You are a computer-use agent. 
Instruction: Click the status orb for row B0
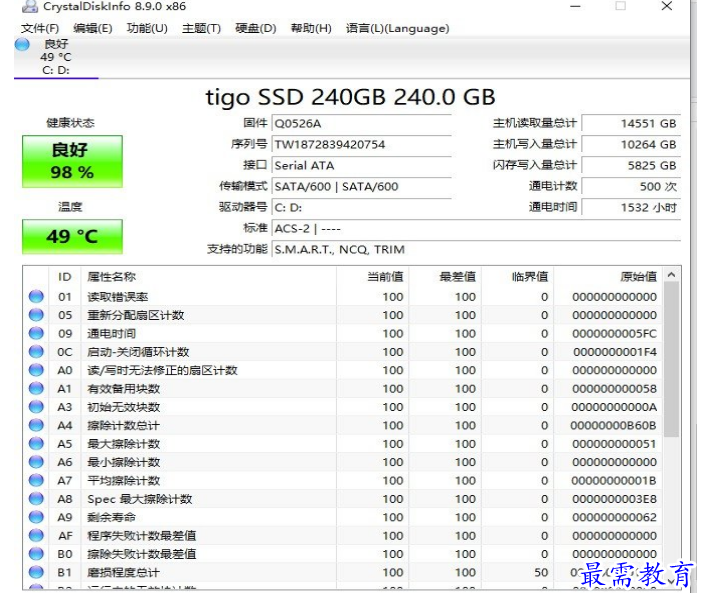36,554
